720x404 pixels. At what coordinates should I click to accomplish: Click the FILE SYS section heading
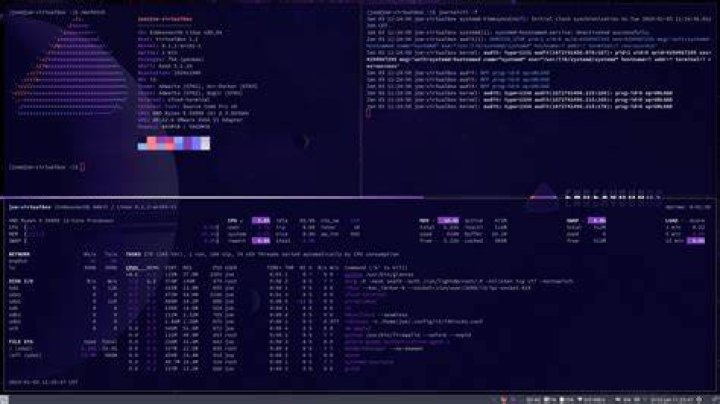[21, 342]
